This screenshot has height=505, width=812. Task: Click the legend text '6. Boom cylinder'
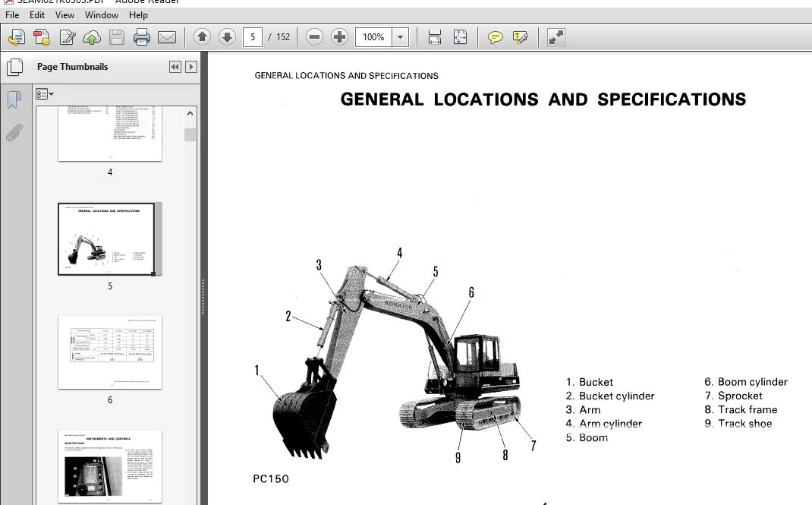[x=746, y=382]
